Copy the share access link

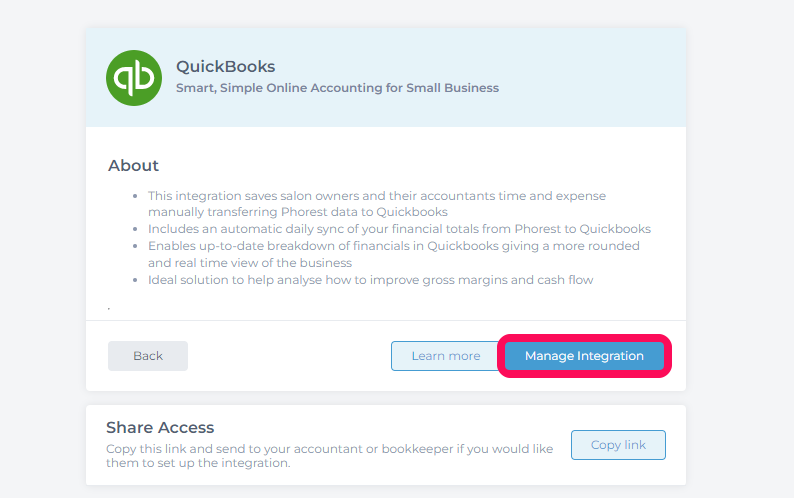tap(618, 445)
